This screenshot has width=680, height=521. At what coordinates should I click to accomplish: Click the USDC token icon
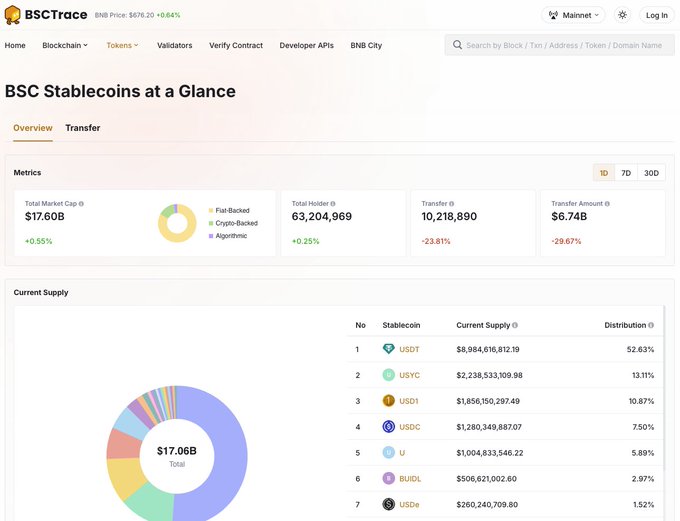point(389,427)
